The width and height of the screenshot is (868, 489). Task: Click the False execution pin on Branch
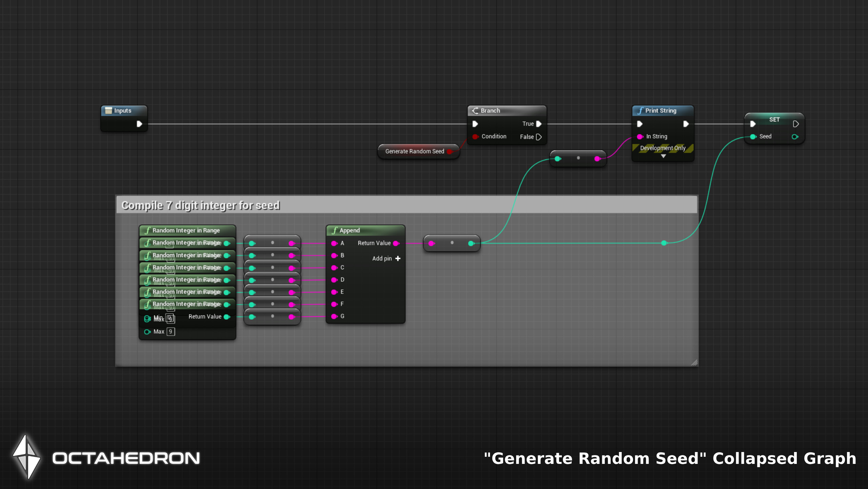pos(538,137)
